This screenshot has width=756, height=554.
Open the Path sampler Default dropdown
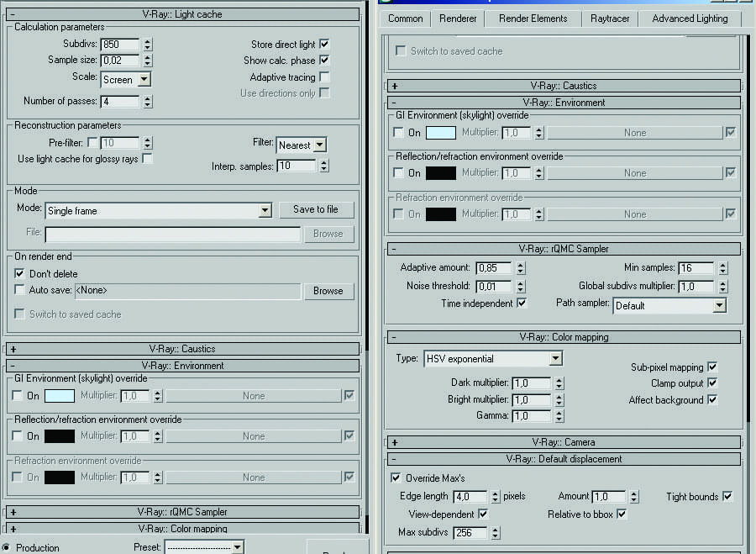pyautogui.click(x=669, y=305)
